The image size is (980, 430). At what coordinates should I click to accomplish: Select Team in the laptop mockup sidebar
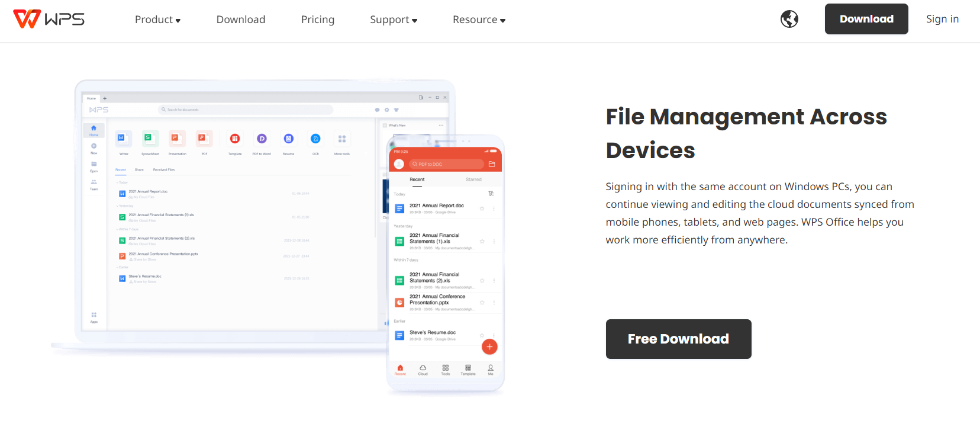(94, 185)
